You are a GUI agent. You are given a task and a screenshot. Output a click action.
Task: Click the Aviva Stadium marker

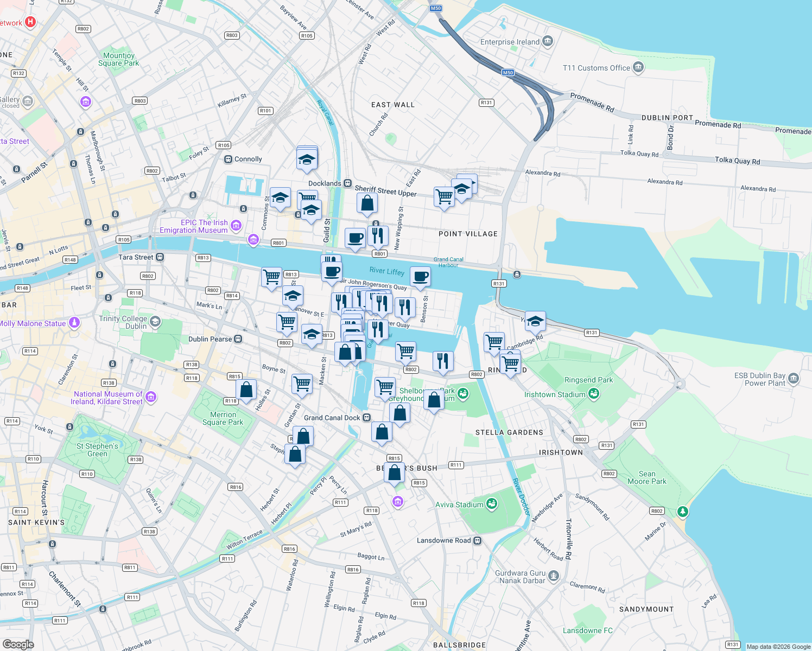(x=492, y=504)
